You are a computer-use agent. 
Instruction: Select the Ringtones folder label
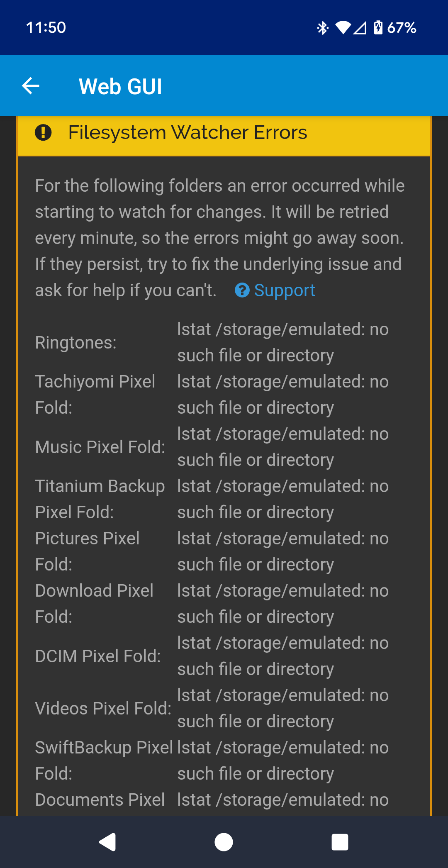76,343
